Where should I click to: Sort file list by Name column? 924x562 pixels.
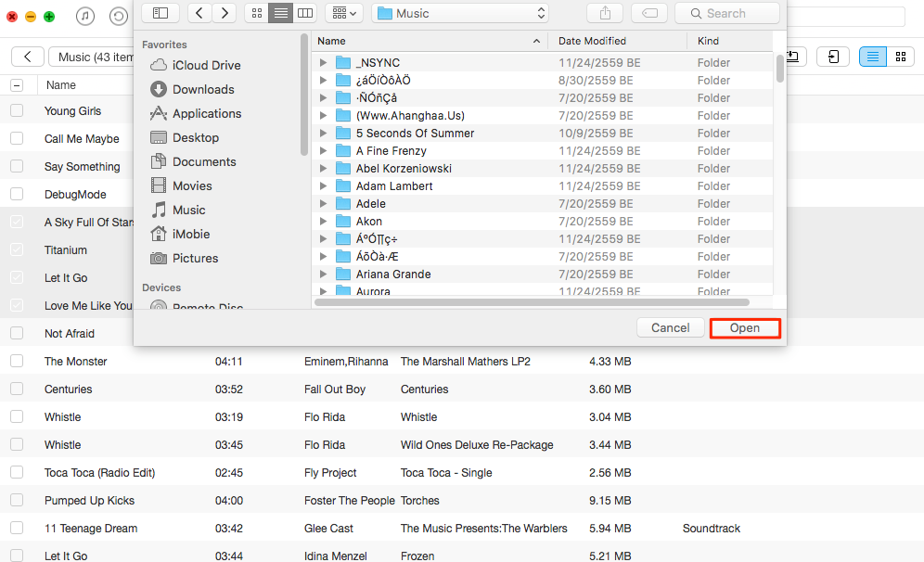430,41
